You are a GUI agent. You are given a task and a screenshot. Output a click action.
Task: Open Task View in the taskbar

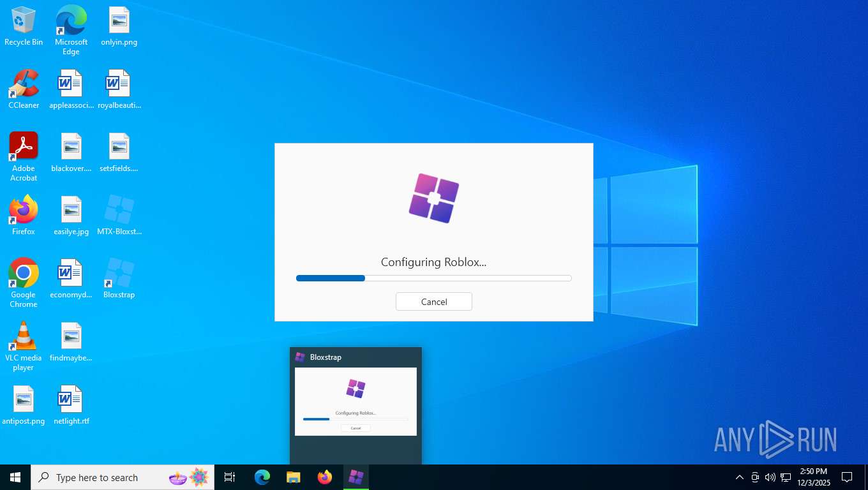click(230, 477)
